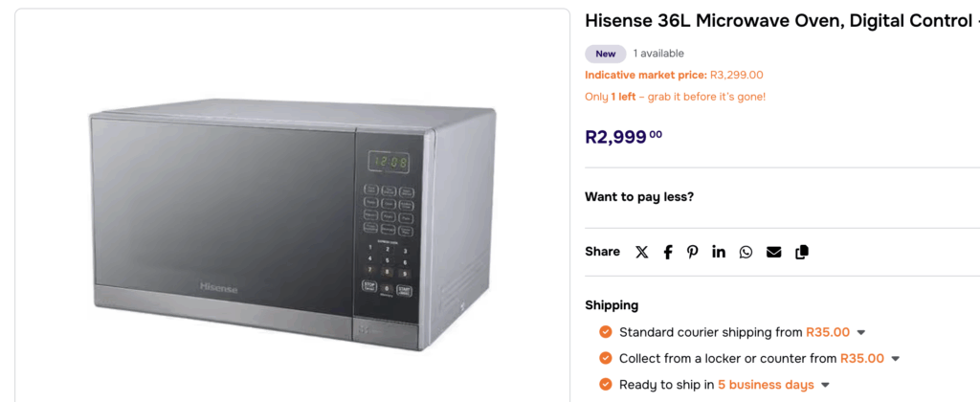This screenshot has width=980, height=402.
Task: Expand Ready to ship details arrow
Action: click(x=826, y=386)
